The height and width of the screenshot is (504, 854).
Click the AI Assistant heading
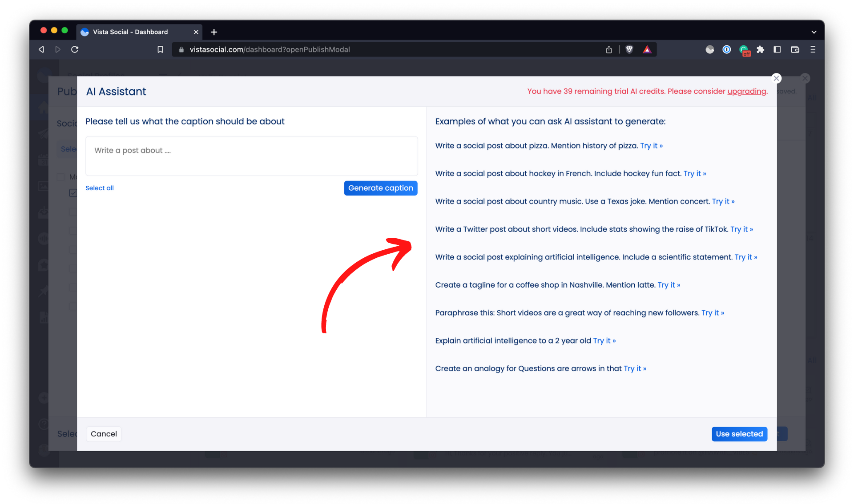pyautogui.click(x=116, y=92)
